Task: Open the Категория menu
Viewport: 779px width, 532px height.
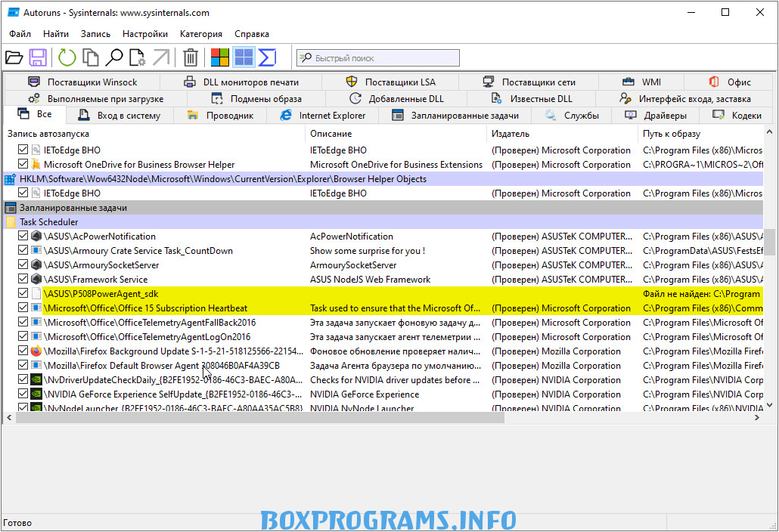Action: [x=201, y=34]
